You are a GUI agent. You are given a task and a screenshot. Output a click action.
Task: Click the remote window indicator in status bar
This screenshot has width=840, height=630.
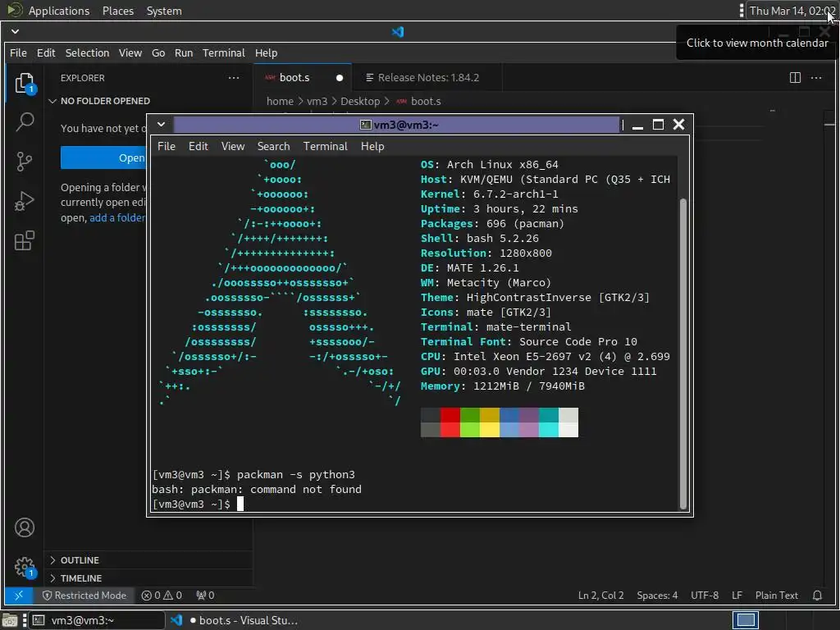[x=19, y=596]
